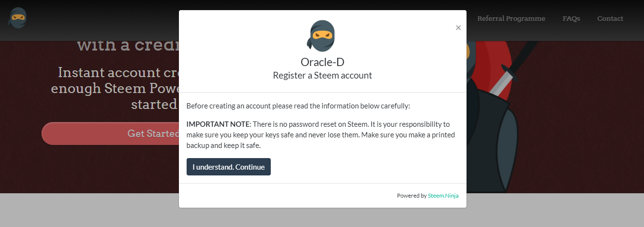The width and height of the screenshot is (644, 227).
Task: Open the Referral Programme menu item
Action: pyautogui.click(x=511, y=18)
